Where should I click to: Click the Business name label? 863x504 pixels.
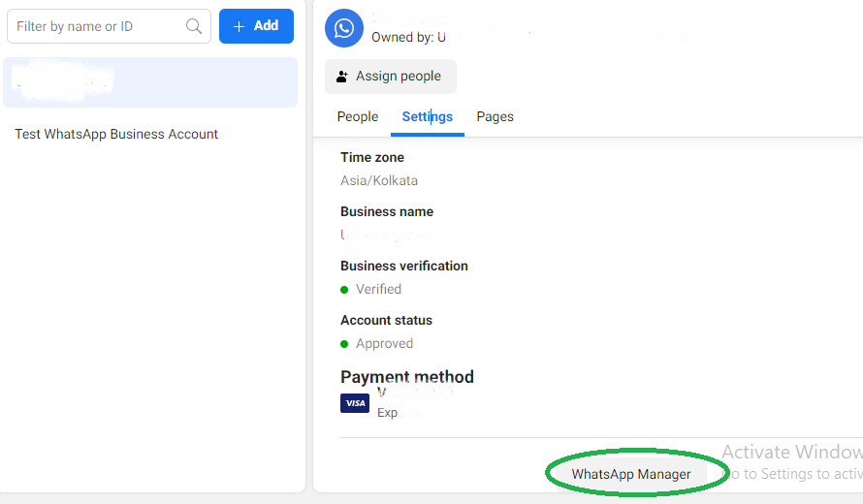(x=387, y=211)
